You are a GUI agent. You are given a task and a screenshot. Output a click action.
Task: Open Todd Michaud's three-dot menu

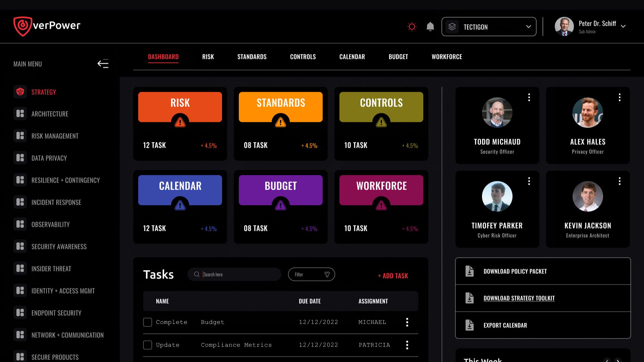(x=529, y=97)
